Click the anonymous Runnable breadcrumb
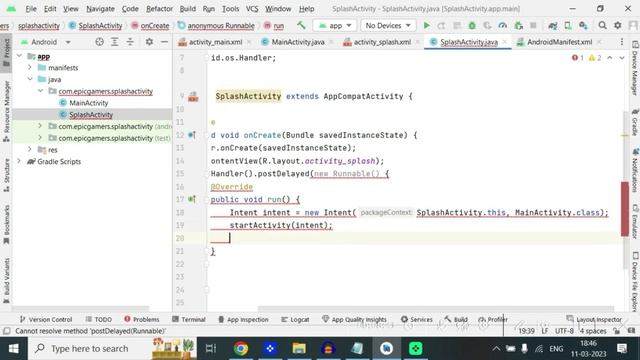Screen dimensions: 640x360 (216, 25)
